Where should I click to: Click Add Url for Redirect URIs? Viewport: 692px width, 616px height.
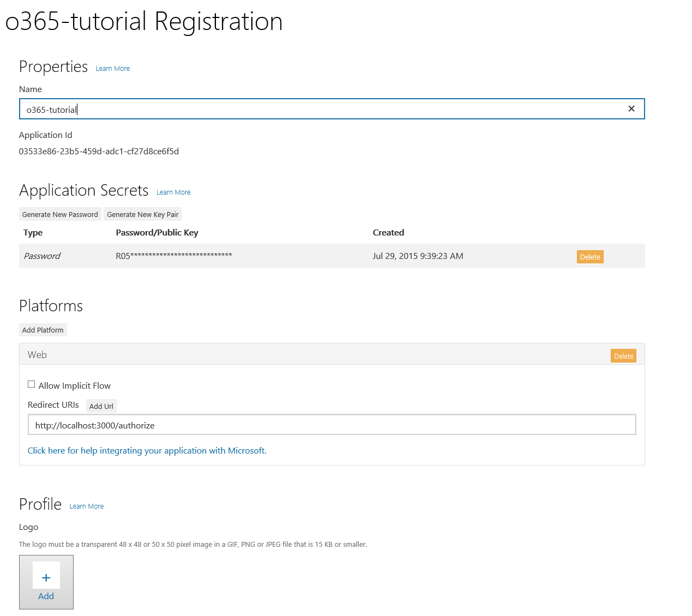pyautogui.click(x=101, y=406)
